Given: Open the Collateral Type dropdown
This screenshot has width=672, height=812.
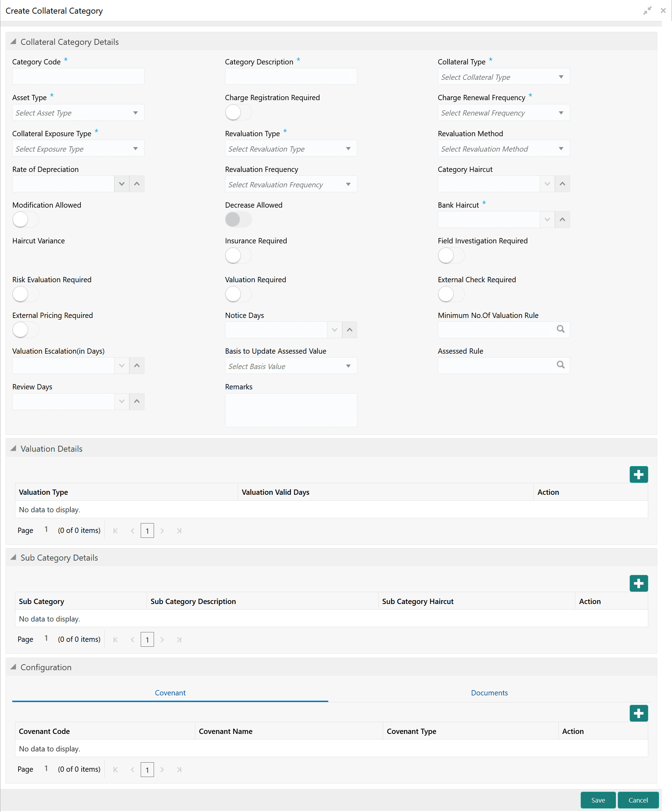Looking at the screenshot, I should [503, 77].
